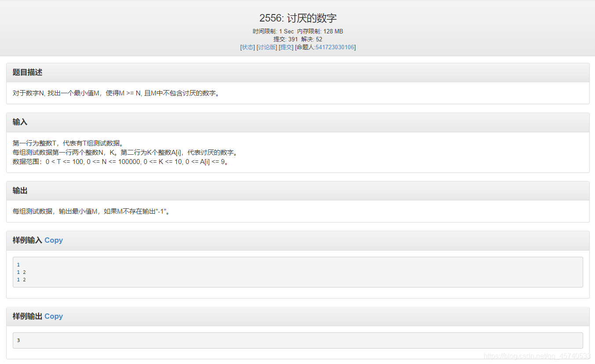This screenshot has height=364, width=595.
Task: Click the 样例输出 panel header
Action: point(27,316)
